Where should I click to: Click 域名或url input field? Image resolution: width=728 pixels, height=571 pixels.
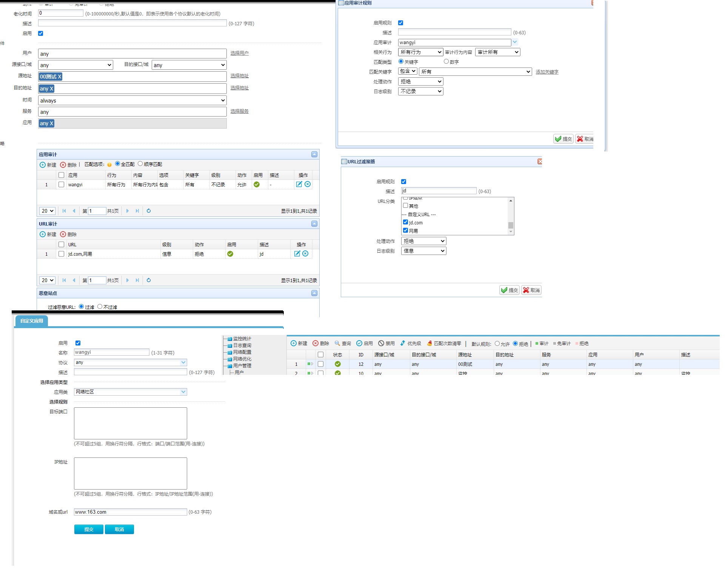coord(130,512)
